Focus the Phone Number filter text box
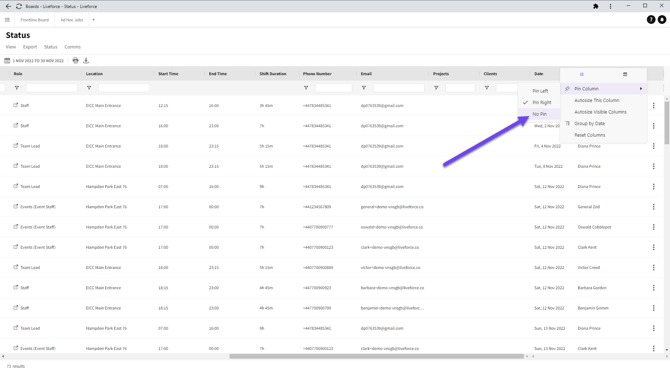 [334, 88]
